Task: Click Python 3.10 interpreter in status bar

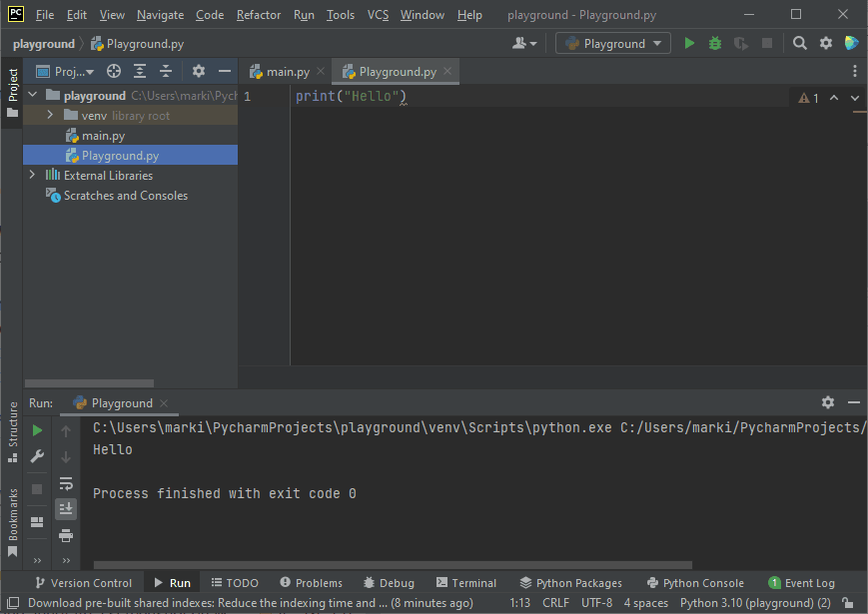Action: pos(754,603)
